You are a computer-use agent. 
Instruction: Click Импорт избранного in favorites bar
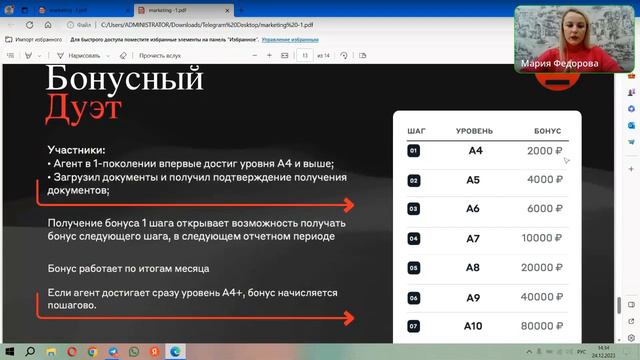pos(34,40)
